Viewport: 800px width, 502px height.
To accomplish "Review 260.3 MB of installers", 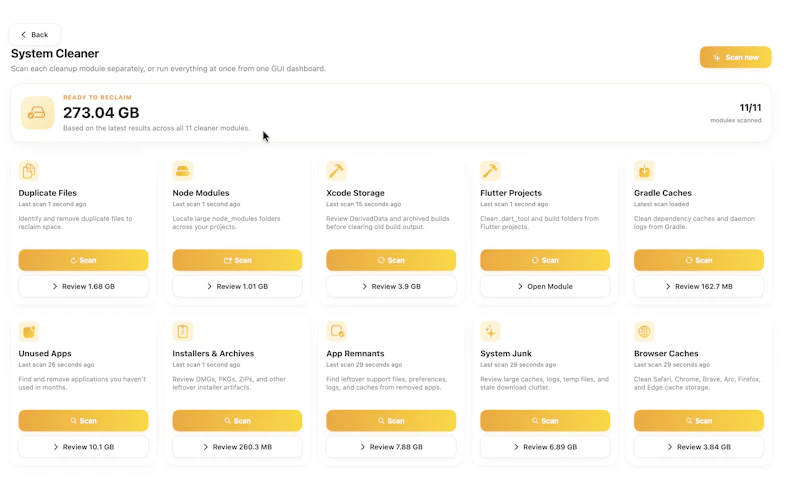I will 237,447.
